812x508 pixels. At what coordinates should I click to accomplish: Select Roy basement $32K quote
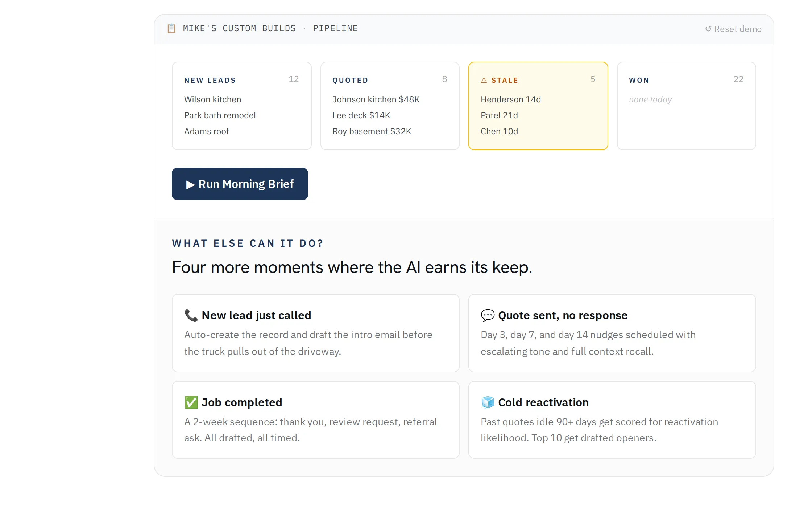click(x=372, y=131)
